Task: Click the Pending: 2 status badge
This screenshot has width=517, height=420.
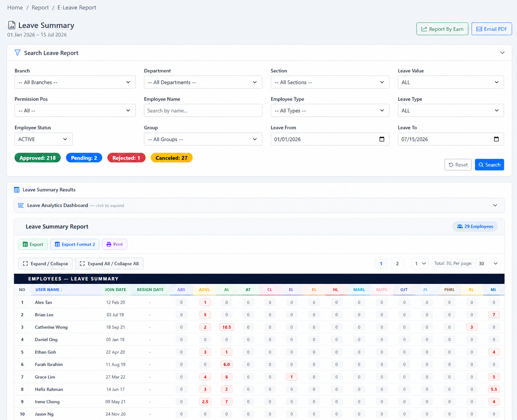Action: point(84,158)
